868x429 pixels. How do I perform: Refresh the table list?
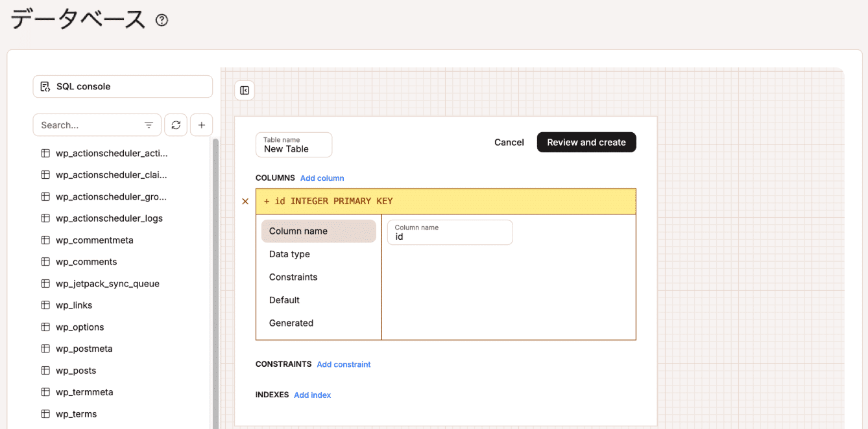click(x=176, y=125)
